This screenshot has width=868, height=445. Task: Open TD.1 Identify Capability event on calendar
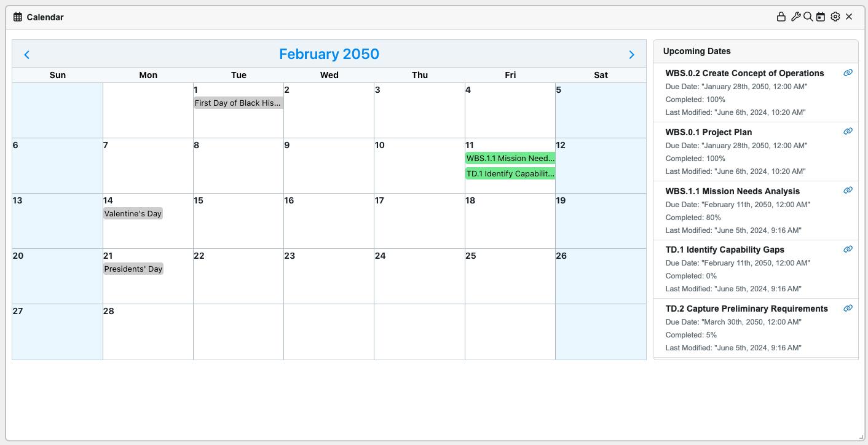pos(510,173)
